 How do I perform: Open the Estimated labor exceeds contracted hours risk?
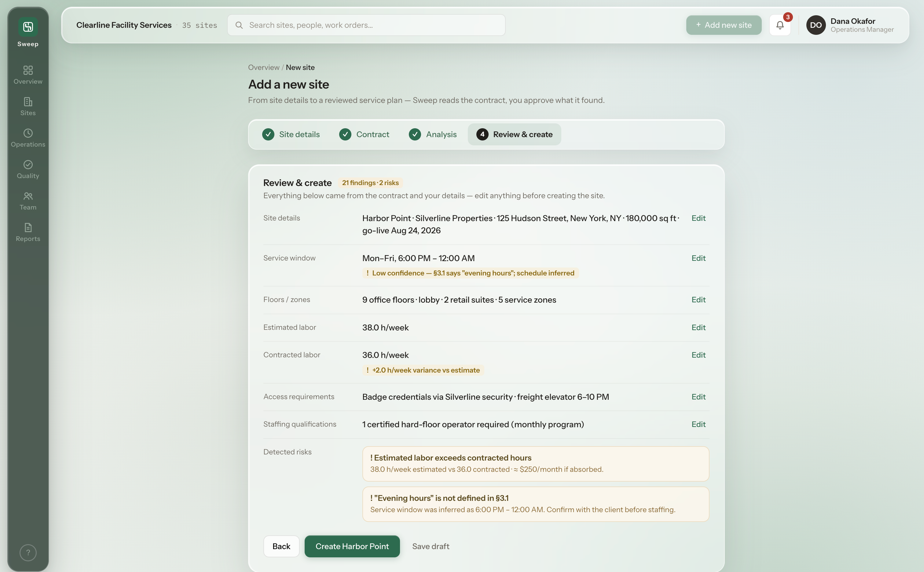pyautogui.click(x=535, y=464)
